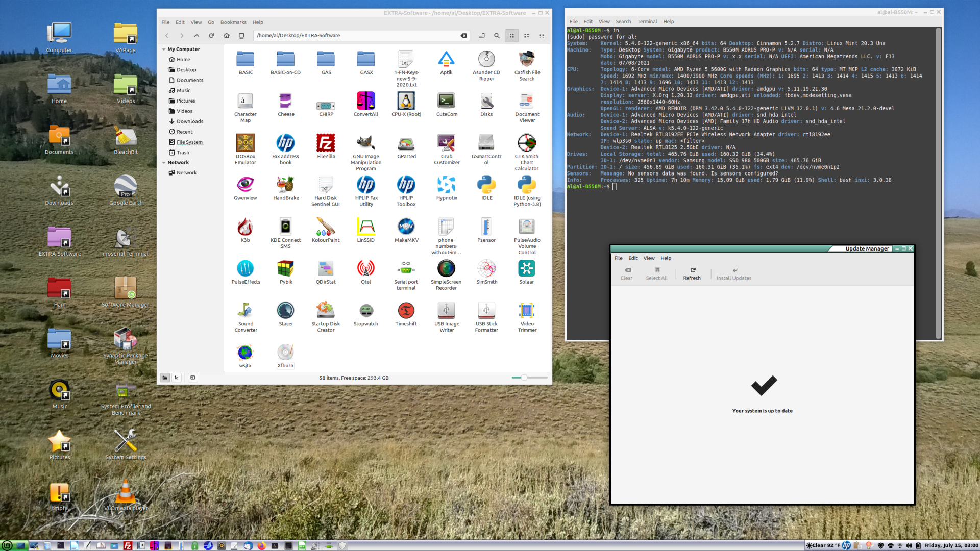Open the Go menu in file manager
Screen dimensions: 980x551
click(x=211, y=22)
